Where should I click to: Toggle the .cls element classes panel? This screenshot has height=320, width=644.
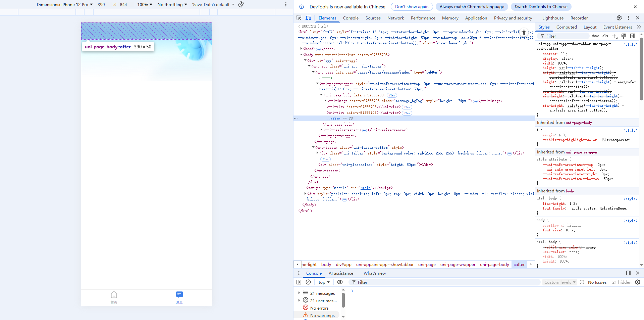(605, 36)
